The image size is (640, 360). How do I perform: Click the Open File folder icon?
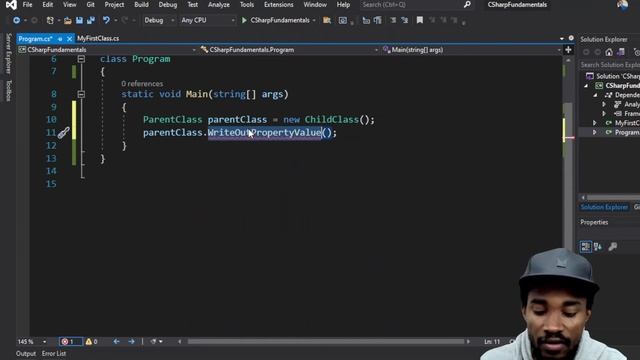point(68,20)
